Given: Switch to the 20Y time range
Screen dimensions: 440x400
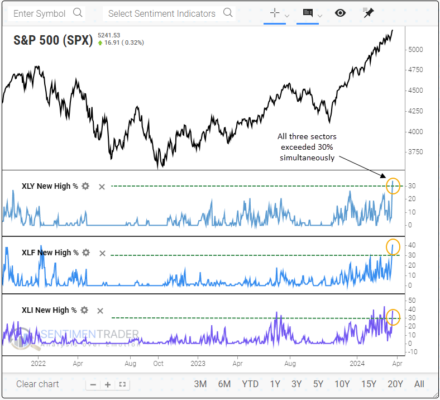Looking at the screenshot, I should 395,384.
